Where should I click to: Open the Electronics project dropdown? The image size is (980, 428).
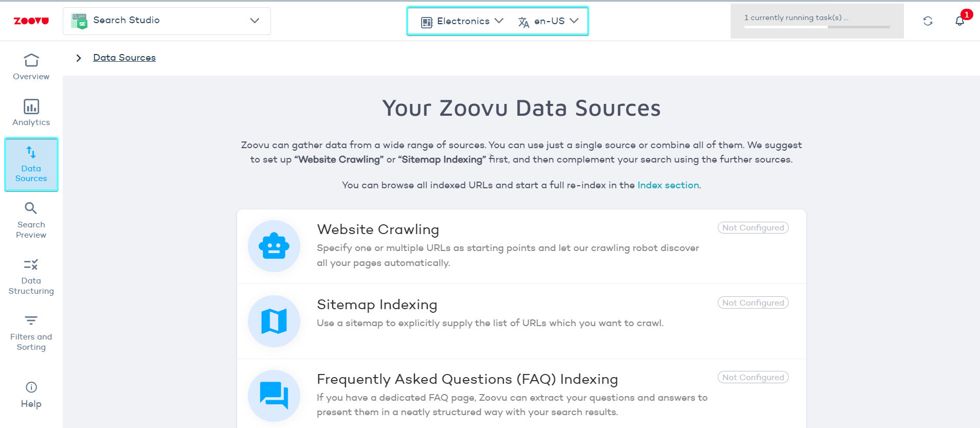click(462, 21)
